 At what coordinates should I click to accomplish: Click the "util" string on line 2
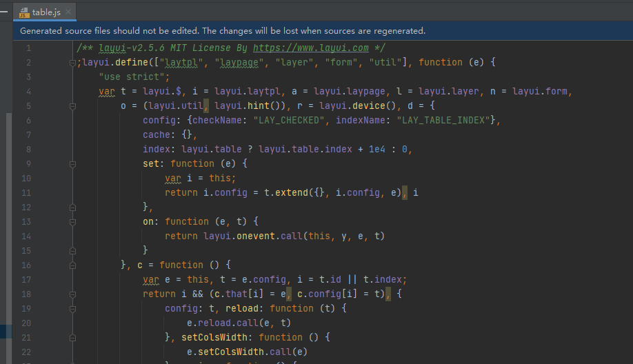tap(385, 63)
